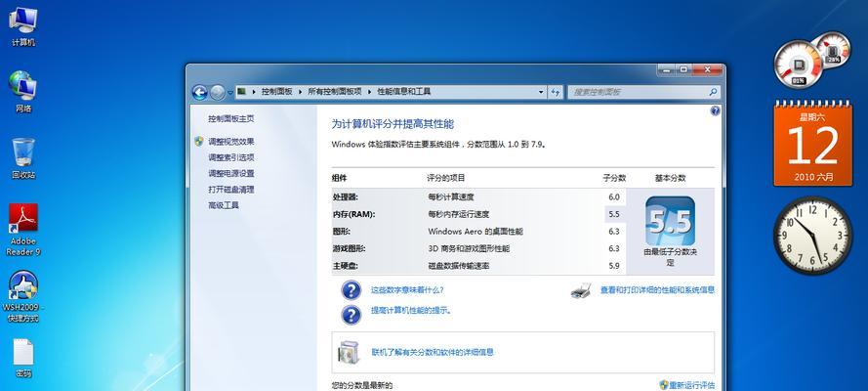Click the address bar computer icon
The width and height of the screenshot is (868, 391).
click(x=242, y=91)
